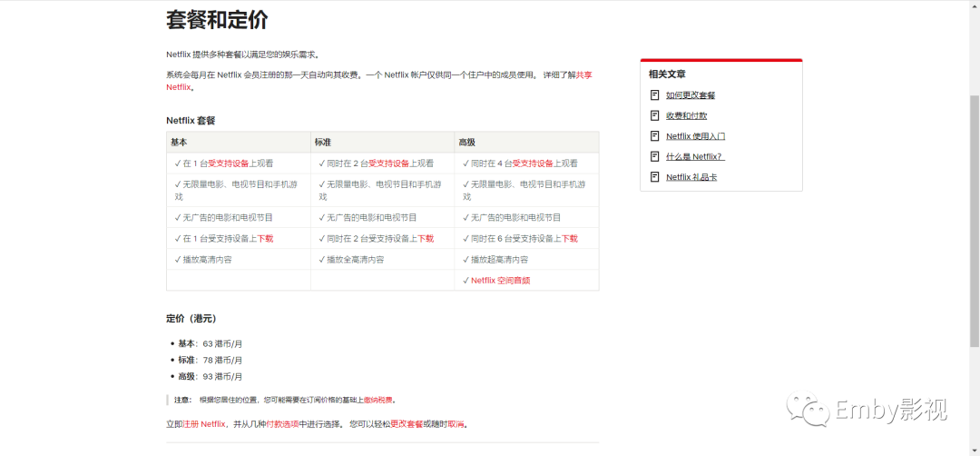Click 下载 link in 高级 column
The width and height of the screenshot is (980, 456).
coord(569,238)
